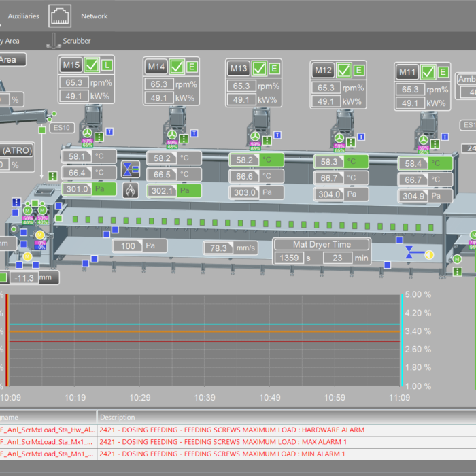476x476 pixels.
Task: Switch to the Network tab
Action: tap(94, 16)
